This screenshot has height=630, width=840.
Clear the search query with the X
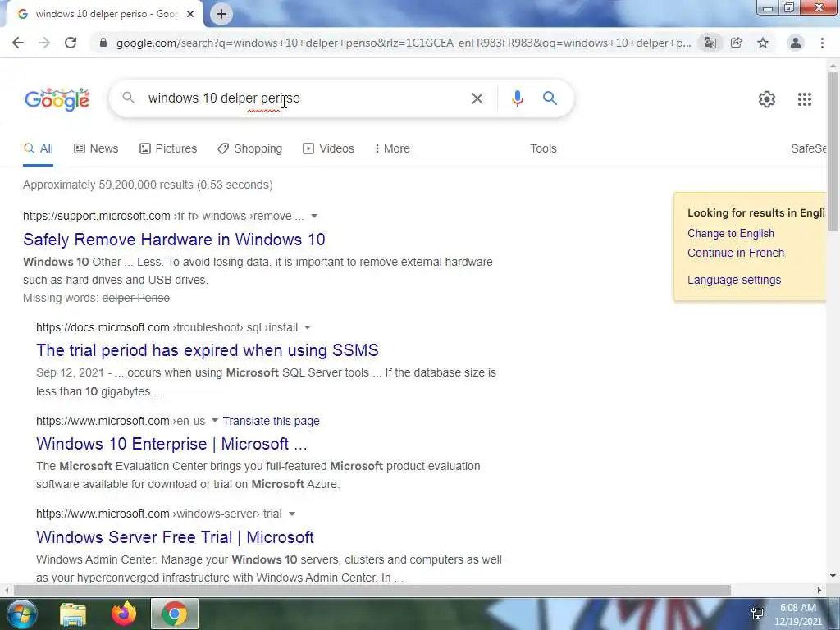tap(477, 98)
